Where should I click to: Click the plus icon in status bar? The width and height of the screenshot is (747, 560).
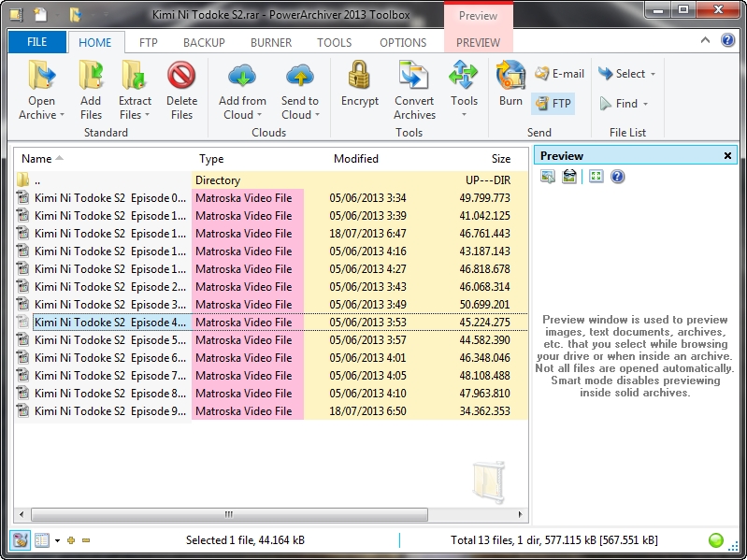pyautogui.click(x=71, y=540)
